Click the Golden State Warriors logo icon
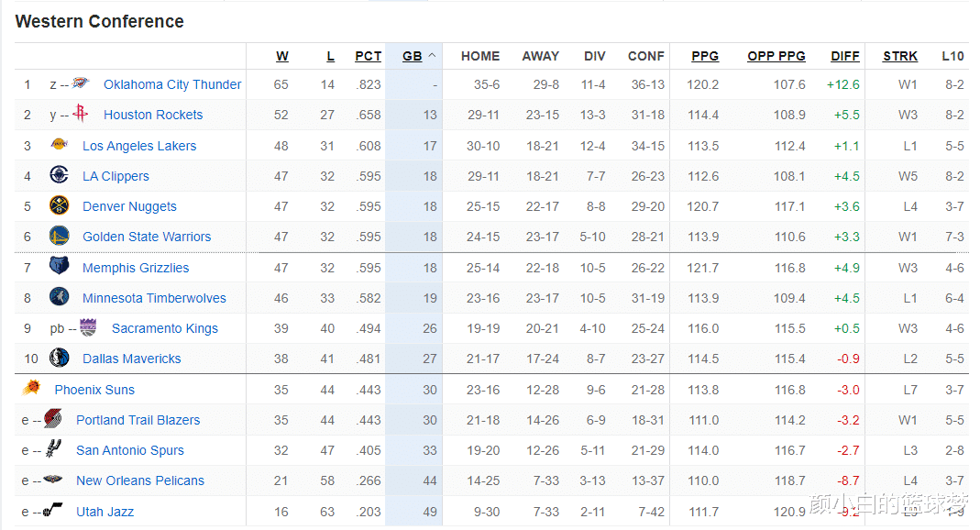This screenshot has width=980, height=530. pyautogui.click(x=59, y=236)
